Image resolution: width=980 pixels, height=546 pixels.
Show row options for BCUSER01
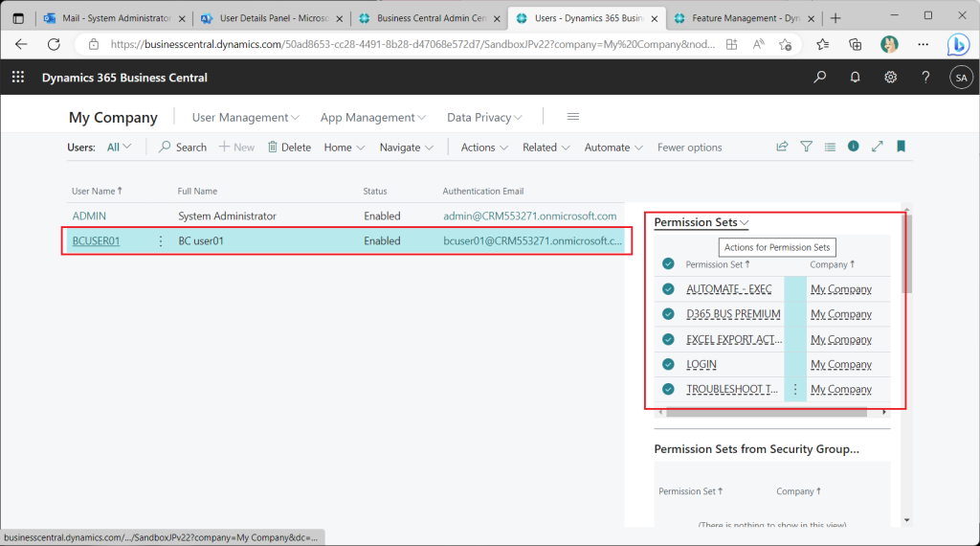point(161,240)
